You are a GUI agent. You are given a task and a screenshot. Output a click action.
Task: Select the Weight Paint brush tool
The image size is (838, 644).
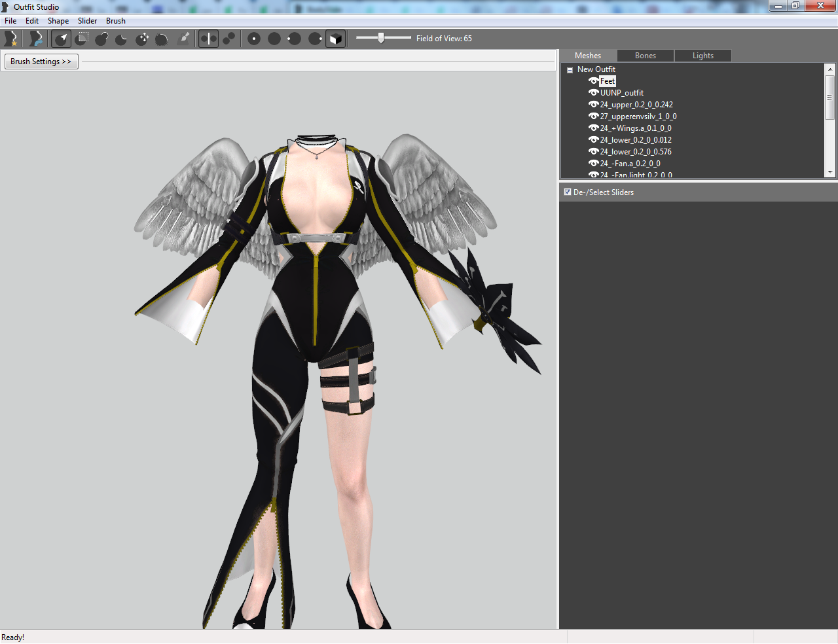184,39
